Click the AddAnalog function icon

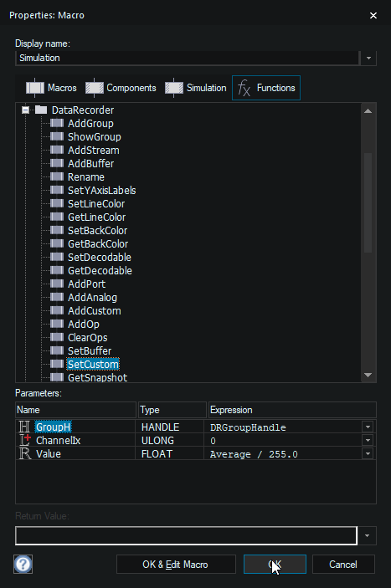point(57,297)
